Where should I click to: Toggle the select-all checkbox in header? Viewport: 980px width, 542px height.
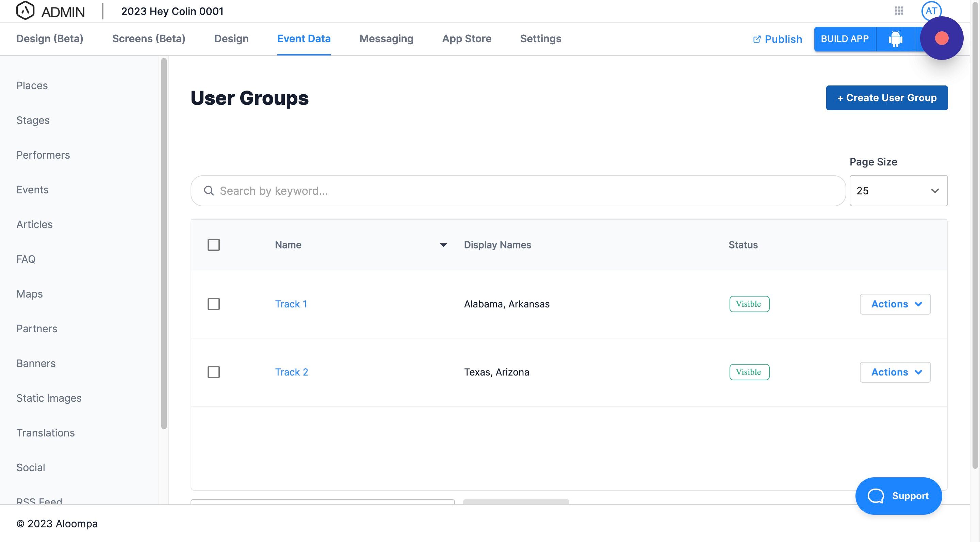tap(213, 245)
